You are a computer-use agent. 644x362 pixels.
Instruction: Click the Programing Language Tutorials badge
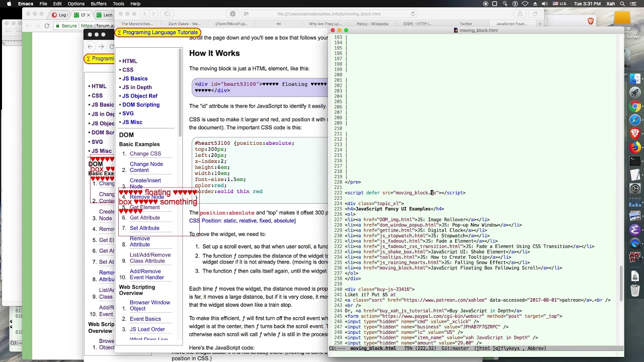(x=157, y=33)
